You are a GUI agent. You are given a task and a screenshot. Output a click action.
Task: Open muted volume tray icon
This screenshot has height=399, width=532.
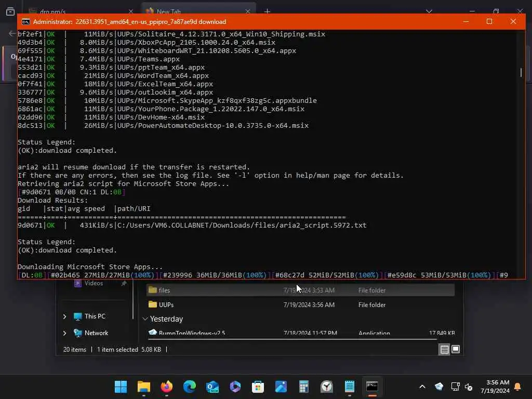[469, 387]
